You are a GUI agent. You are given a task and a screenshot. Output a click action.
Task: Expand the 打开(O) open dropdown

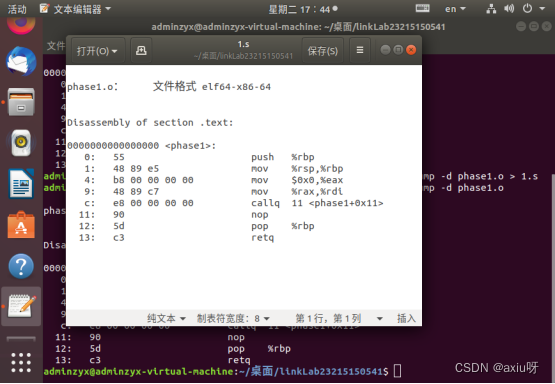point(97,51)
